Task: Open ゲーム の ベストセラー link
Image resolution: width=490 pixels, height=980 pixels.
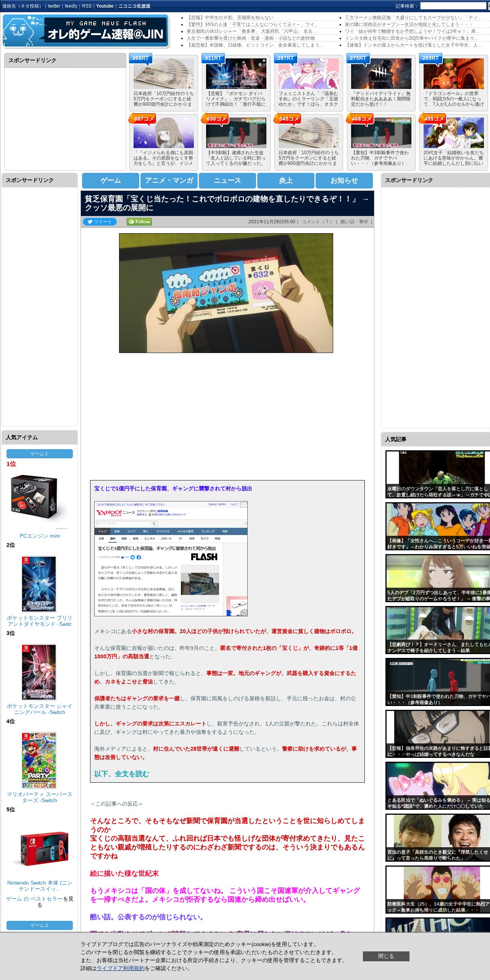Action: point(34,899)
